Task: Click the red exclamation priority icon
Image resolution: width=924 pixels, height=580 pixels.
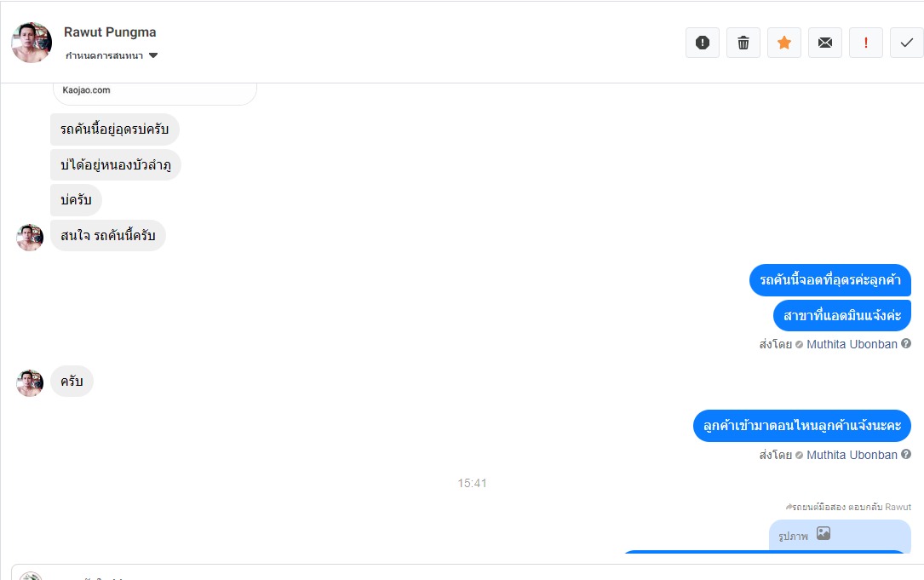Action: click(866, 43)
